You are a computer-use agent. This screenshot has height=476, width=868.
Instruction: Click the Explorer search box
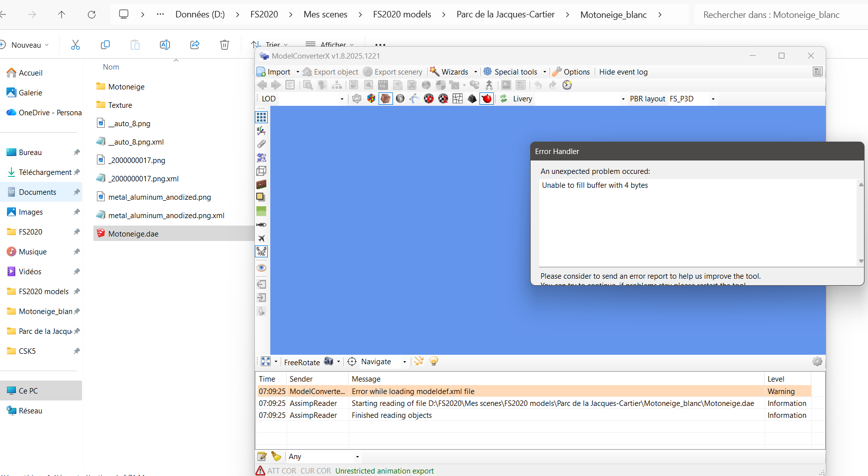point(780,15)
